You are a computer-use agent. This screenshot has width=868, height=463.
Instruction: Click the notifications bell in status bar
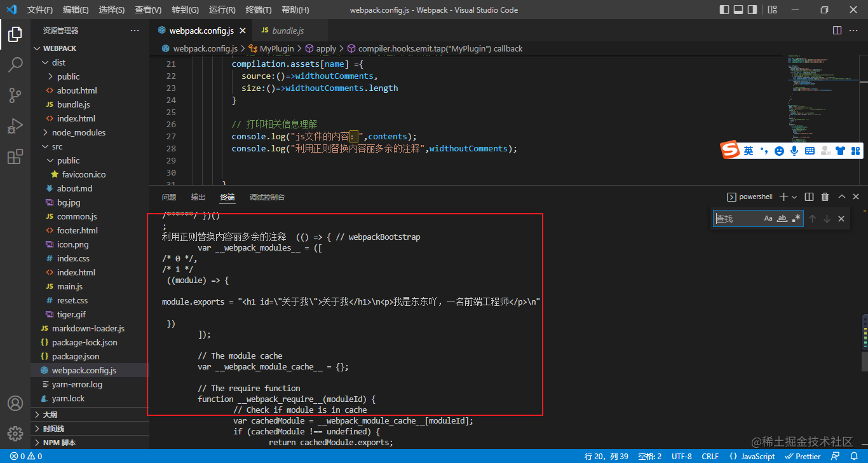(854, 456)
